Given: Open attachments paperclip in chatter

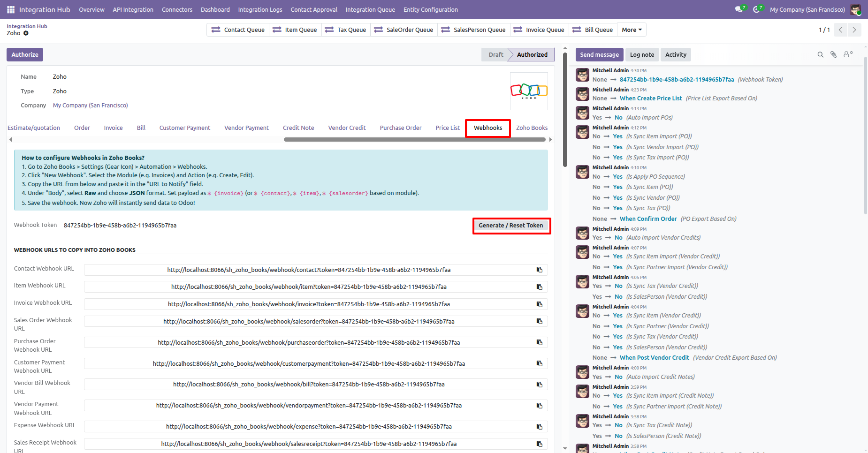Looking at the screenshot, I should [x=834, y=55].
